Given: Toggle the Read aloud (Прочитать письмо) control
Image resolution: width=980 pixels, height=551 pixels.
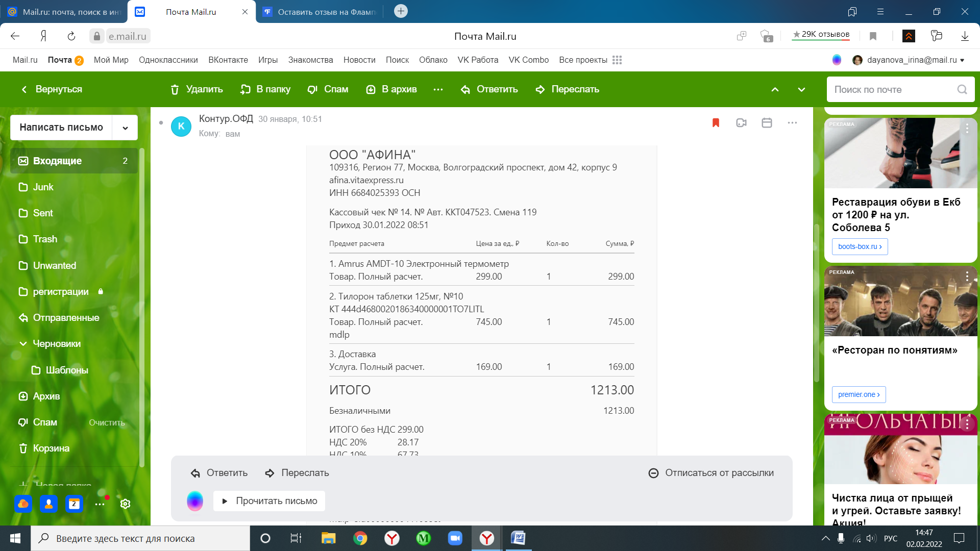Looking at the screenshot, I should (x=269, y=501).
